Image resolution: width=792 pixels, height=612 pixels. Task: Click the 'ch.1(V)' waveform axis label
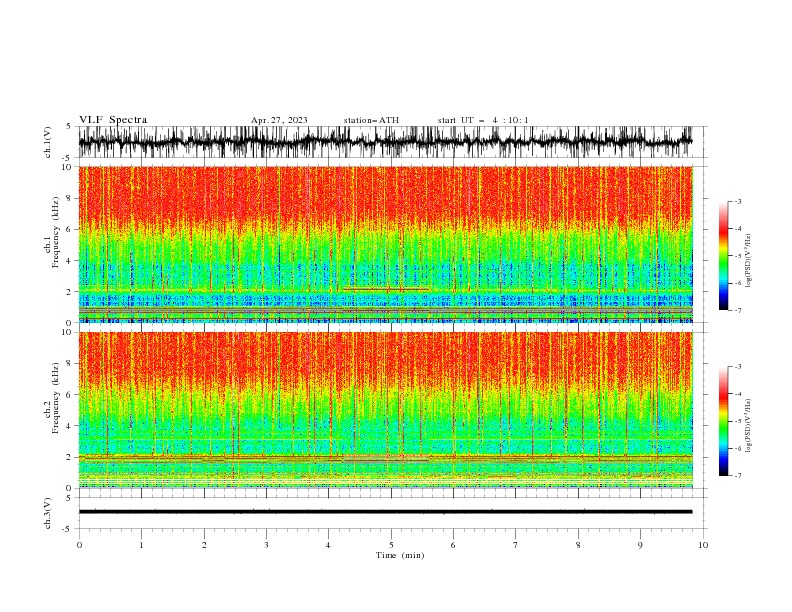(x=48, y=142)
